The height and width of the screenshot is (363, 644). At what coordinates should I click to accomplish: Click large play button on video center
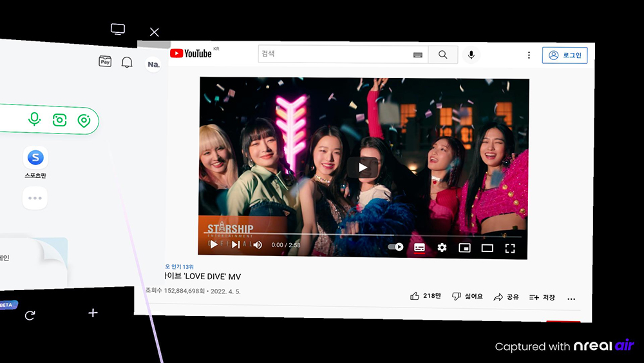click(363, 168)
